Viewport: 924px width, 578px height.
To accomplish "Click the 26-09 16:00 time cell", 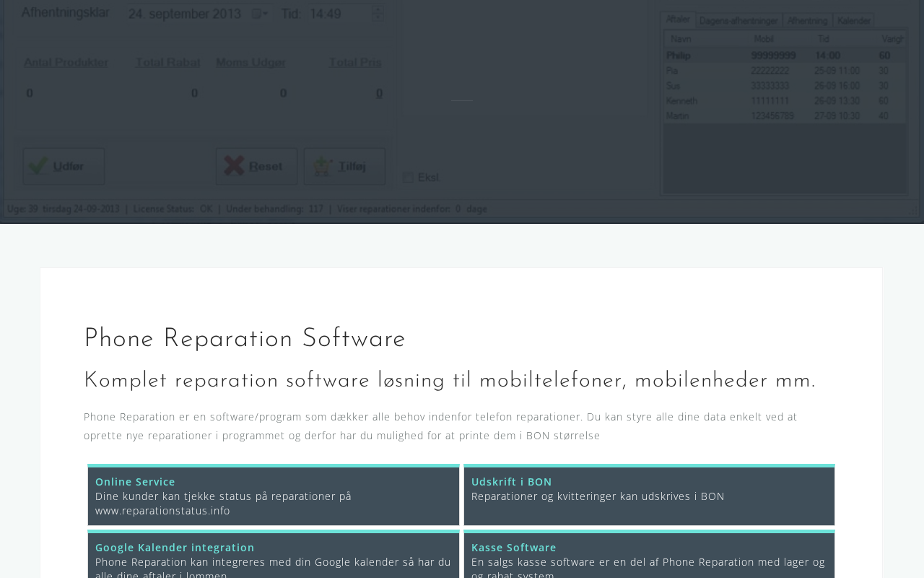I will 837,86.
